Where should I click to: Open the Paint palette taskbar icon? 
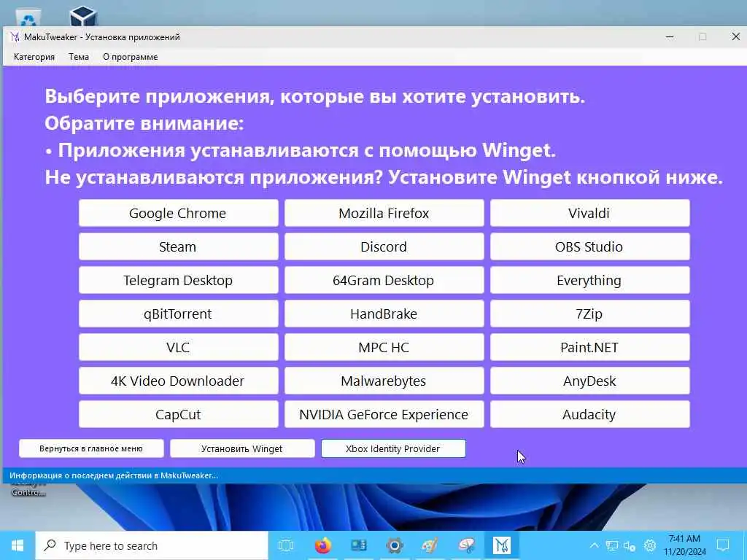coord(430,545)
